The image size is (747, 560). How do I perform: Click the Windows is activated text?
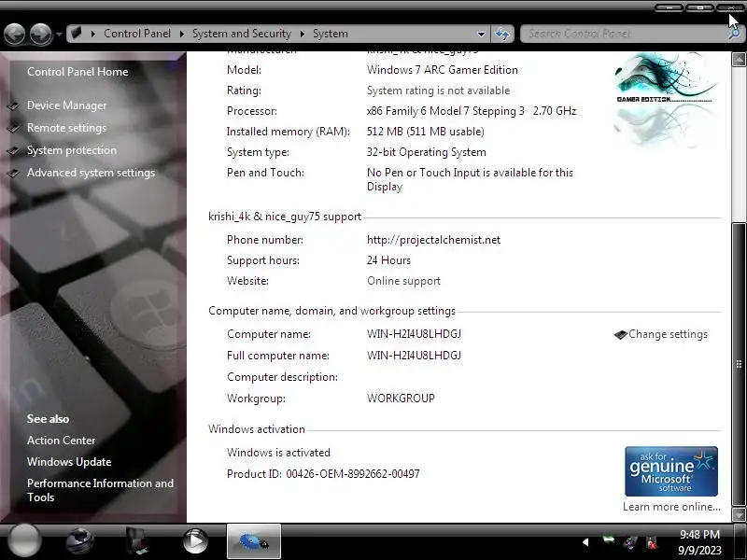(x=278, y=453)
